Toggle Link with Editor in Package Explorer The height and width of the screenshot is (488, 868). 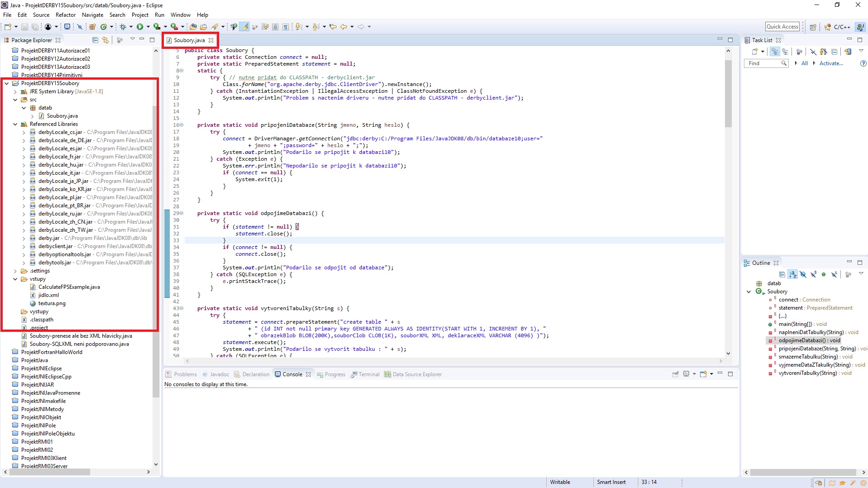106,40
